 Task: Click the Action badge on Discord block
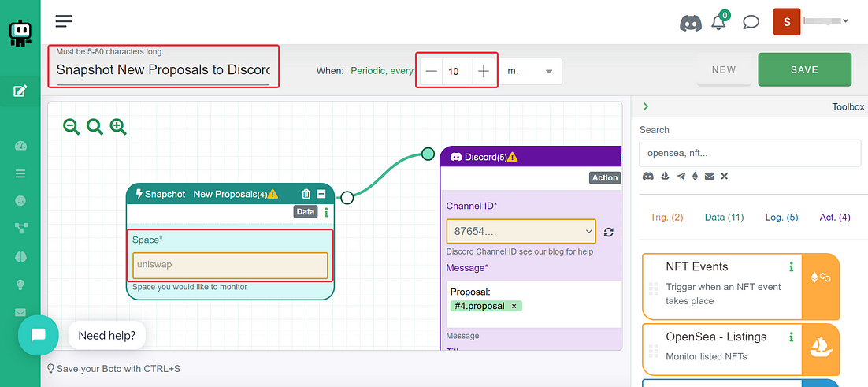(x=604, y=177)
